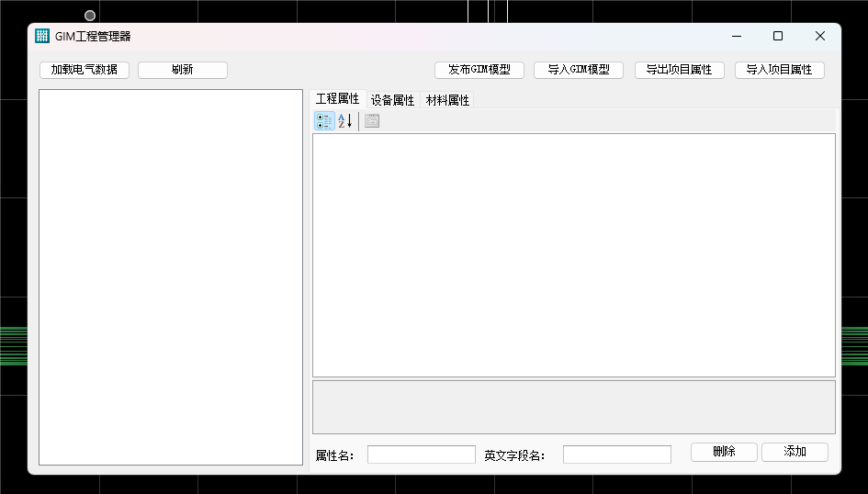Open the 材料属性 tab
Screen dimensions: 868x494
tap(447, 100)
